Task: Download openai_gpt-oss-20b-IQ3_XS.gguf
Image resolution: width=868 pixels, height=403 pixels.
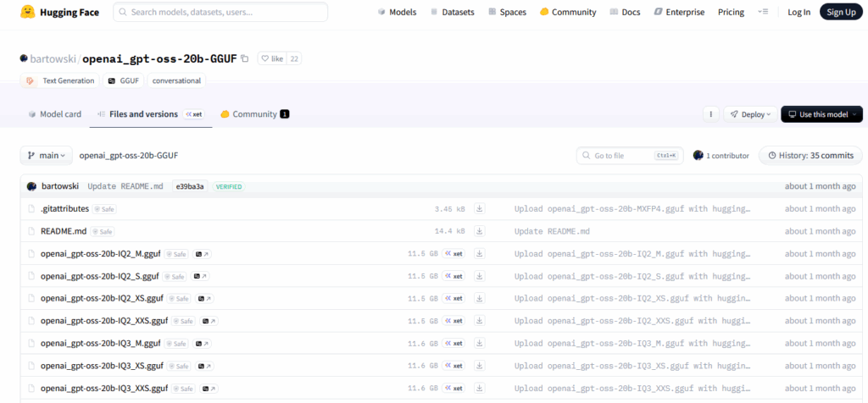Action: 480,366
